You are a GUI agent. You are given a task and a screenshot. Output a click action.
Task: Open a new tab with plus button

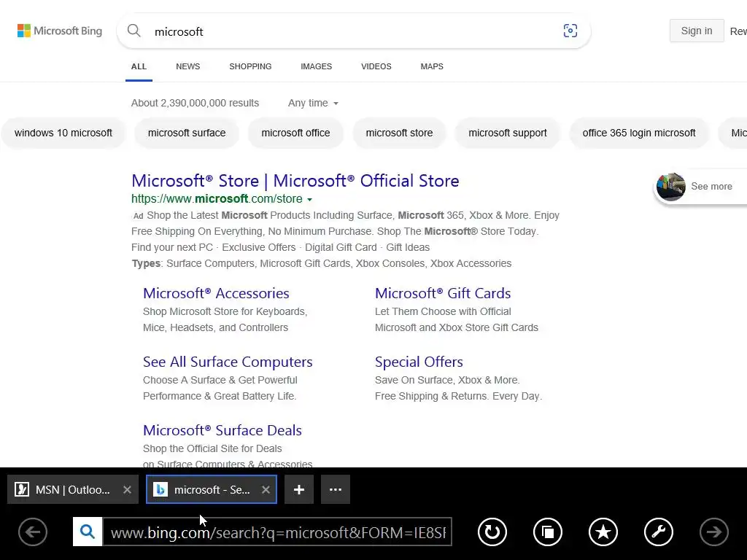point(299,490)
